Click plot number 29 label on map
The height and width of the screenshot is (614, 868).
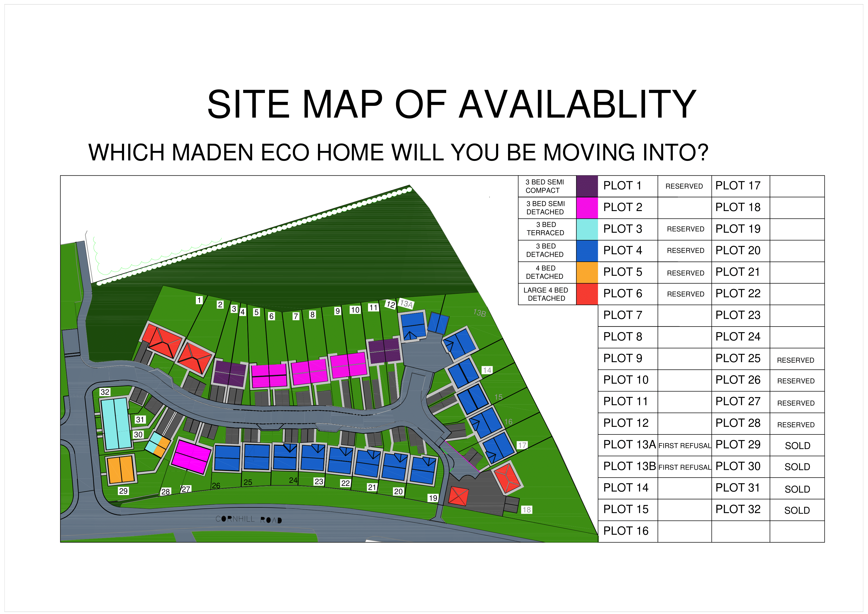(123, 491)
